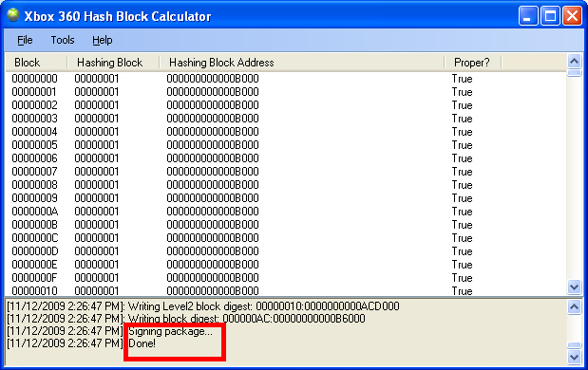
Task: Click Hashing Block value in row 00000005
Action: click(97, 145)
